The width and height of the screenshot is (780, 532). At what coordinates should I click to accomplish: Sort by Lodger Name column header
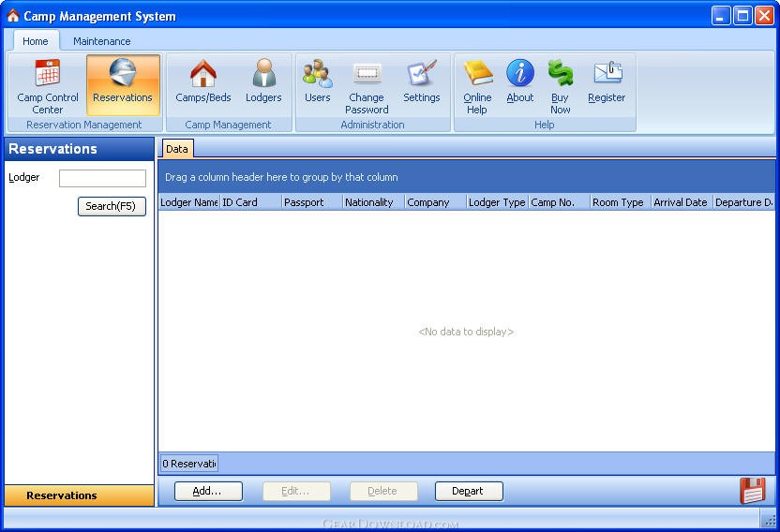tap(189, 202)
